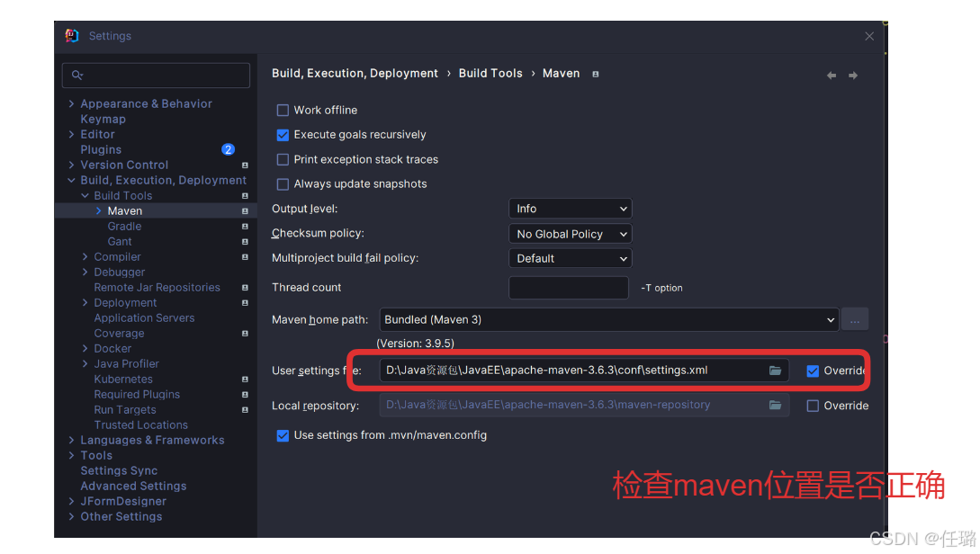Open Advanced Settings page
The image size is (980, 554).
(x=133, y=487)
